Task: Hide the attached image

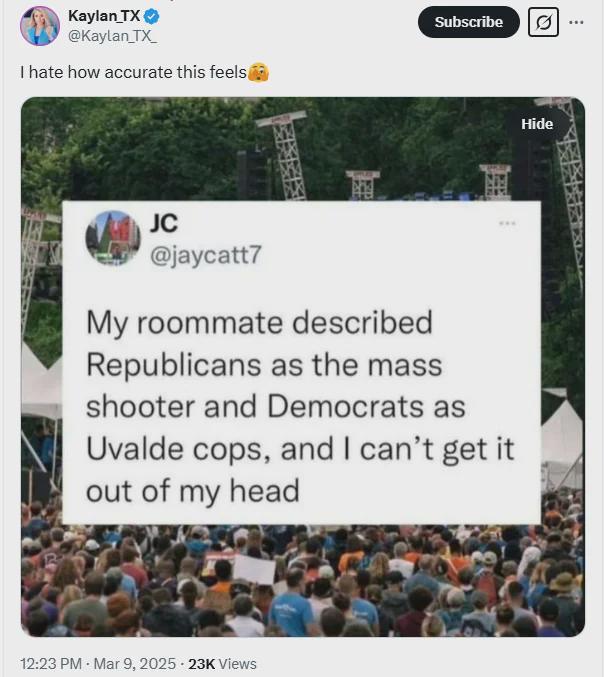Action: pos(537,124)
